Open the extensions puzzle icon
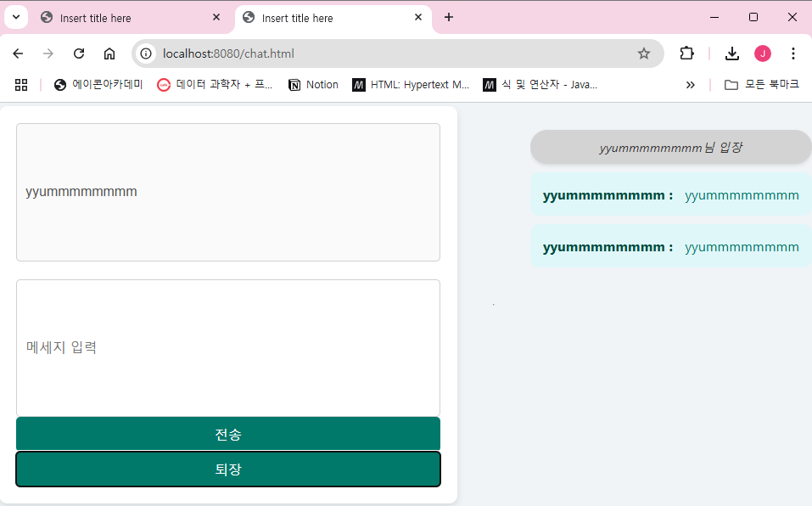 686,53
